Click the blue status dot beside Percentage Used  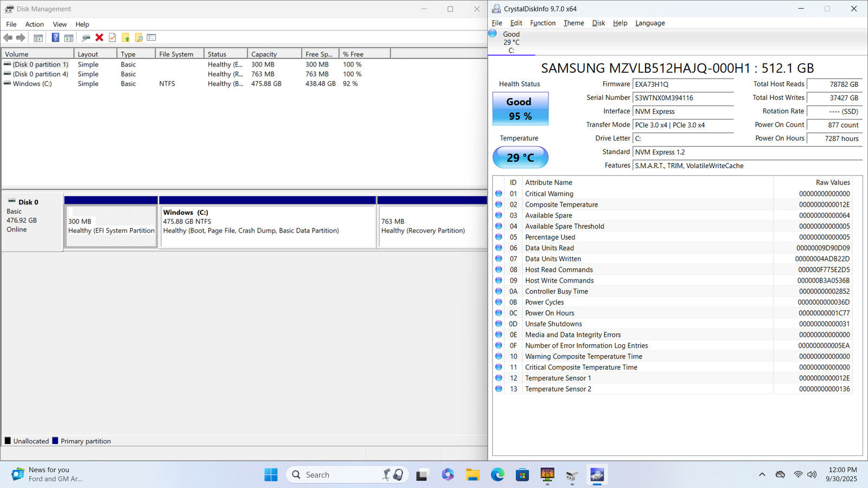(499, 237)
